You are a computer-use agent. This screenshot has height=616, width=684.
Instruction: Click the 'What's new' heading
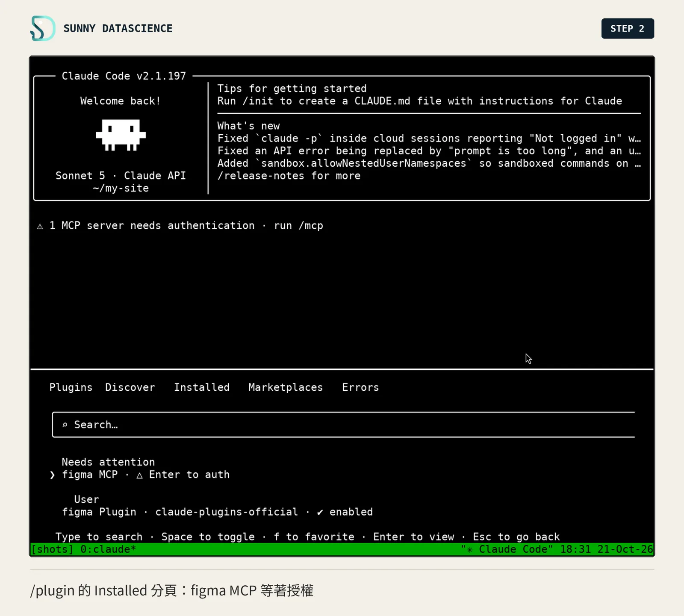point(248,126)
